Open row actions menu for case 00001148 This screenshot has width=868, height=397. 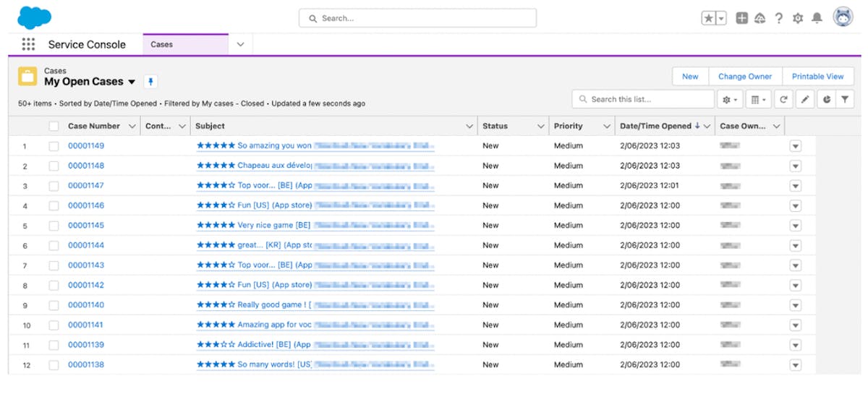click(796, 166)
